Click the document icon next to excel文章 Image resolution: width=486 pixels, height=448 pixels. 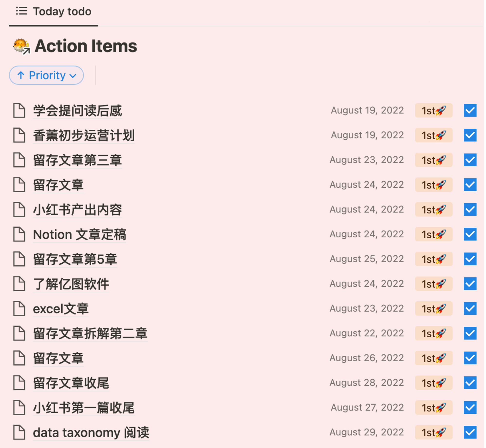19,308
